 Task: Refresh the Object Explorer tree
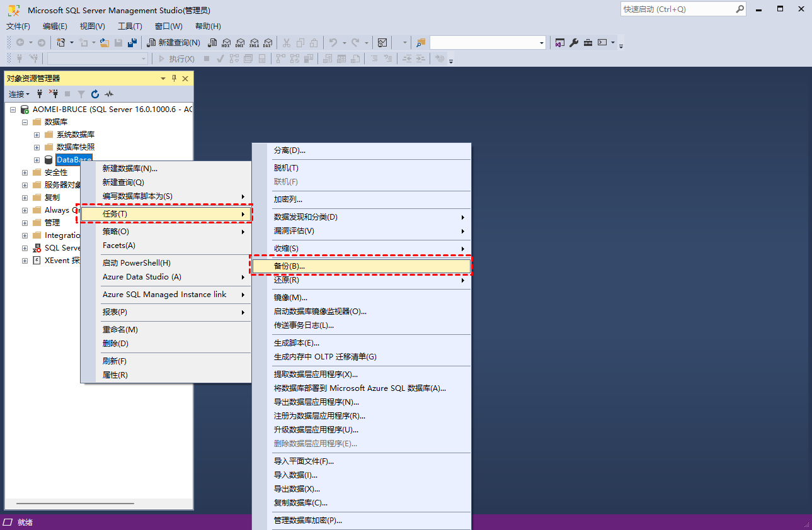[95, 94]
